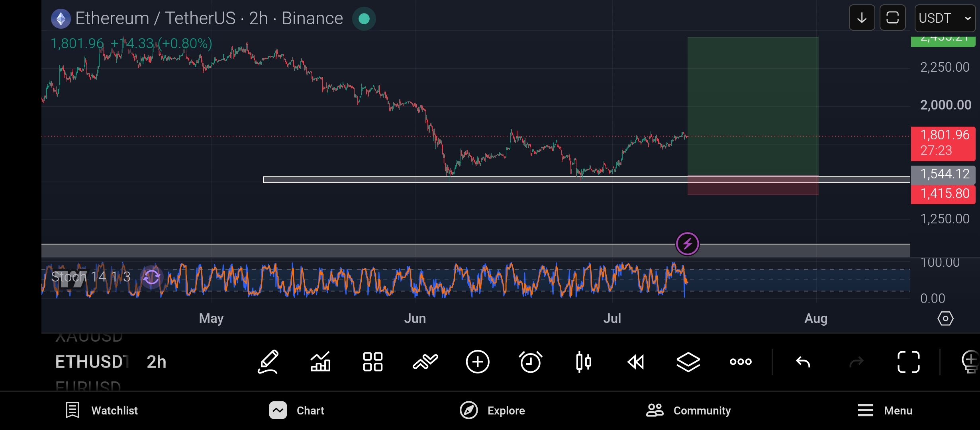Open the Explore section

pos(492,410)
